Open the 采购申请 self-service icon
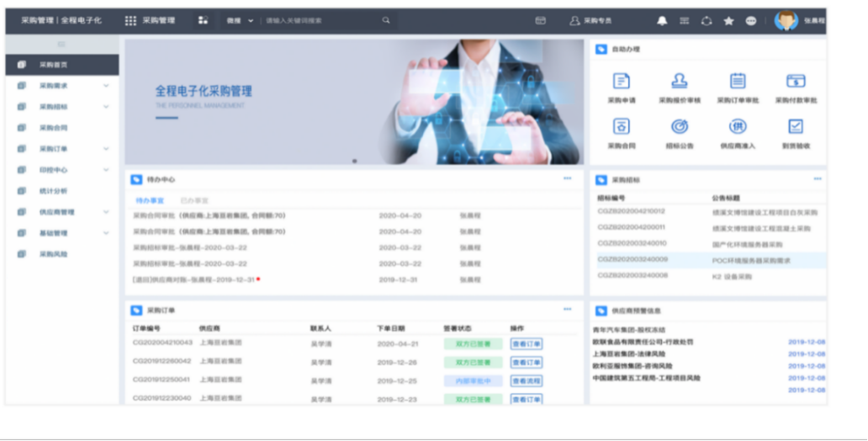868x441 pixels. click(621, 82)
